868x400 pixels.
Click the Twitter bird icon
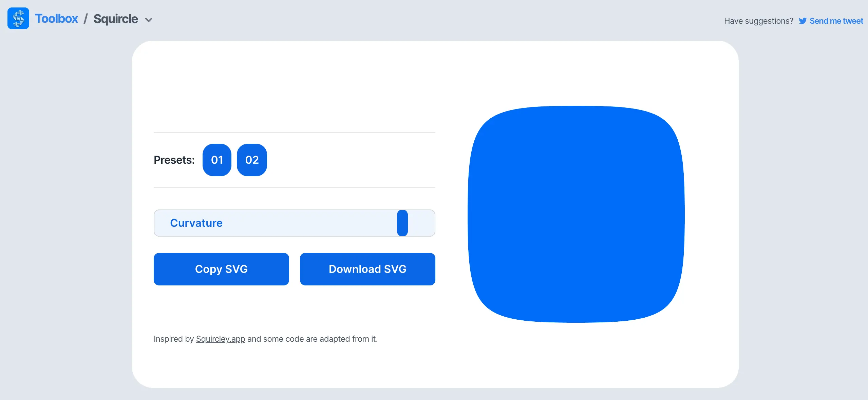pyautogui.click(x=803, y=21)
